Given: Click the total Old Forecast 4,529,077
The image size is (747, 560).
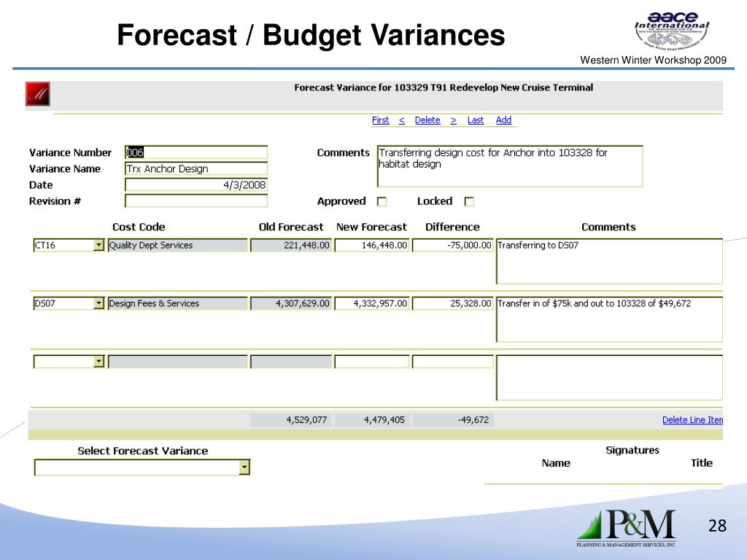Looking at the screenshot, I should click(x=290, y=419).
